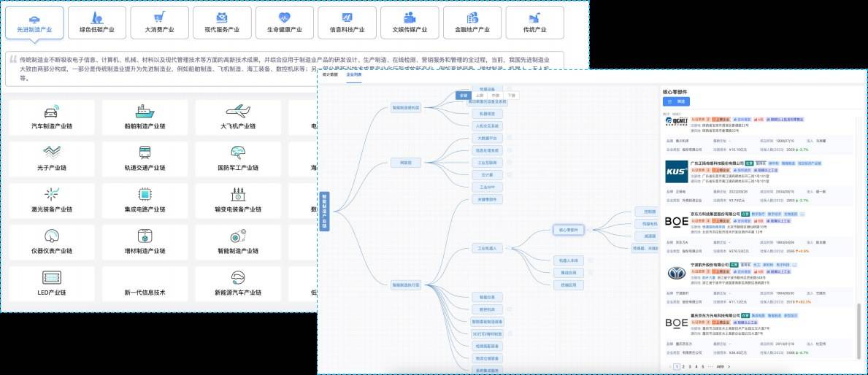The image size is (868, 375).
Task: Open the 仪器仪表产业链 gauge icon card
Action: coord(52,241)
